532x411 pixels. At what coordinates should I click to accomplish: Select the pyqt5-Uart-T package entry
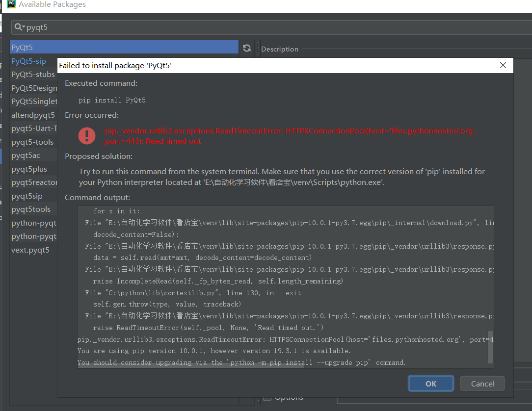tap(34, 128)
